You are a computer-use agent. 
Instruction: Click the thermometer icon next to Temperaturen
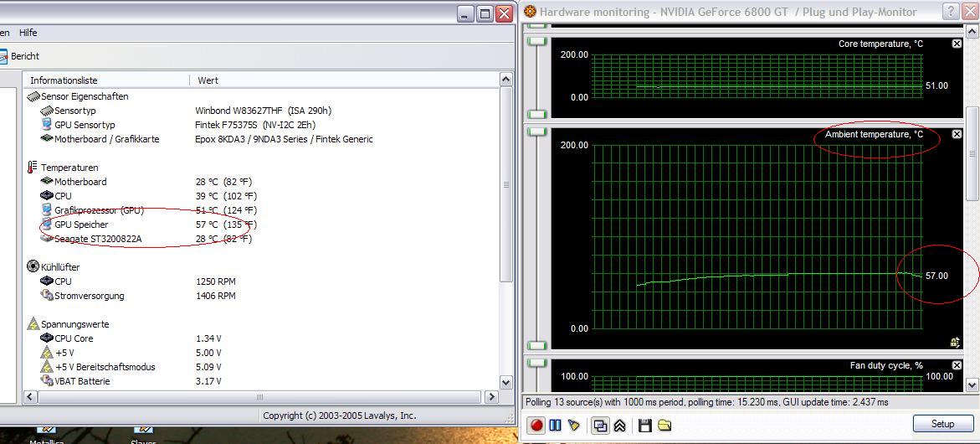pos(33,168)
